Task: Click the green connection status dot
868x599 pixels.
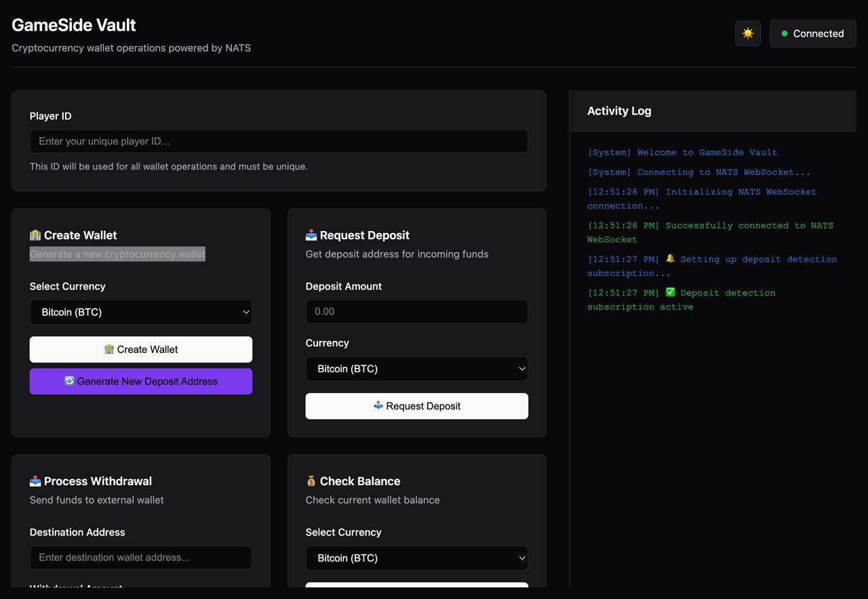Action: tap(785, 33)
